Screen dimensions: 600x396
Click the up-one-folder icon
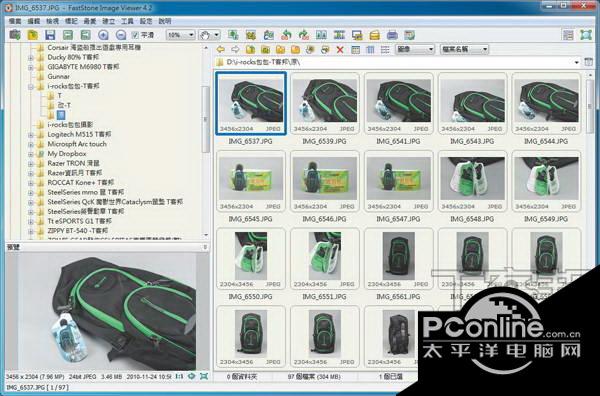250,49
